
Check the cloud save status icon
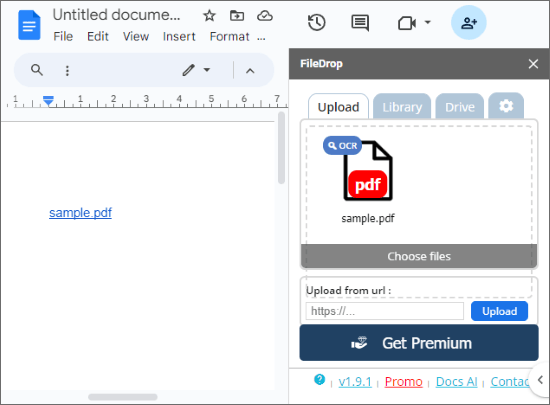(x=265, y=16)
